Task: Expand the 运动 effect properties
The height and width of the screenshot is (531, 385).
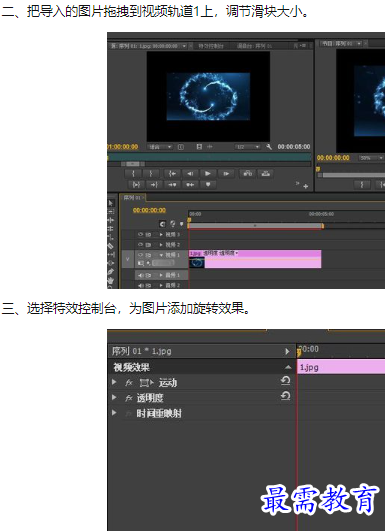Action: (x=114, y=382)
